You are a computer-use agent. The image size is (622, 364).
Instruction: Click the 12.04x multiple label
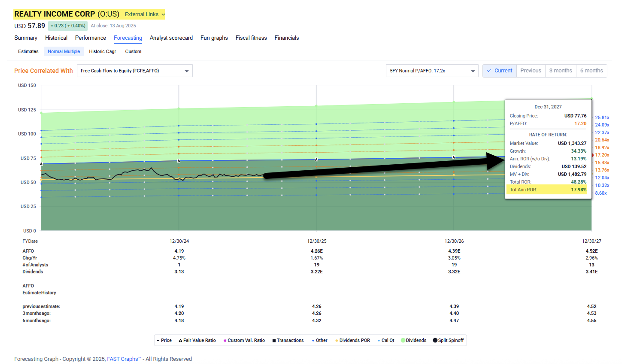click(x=602, y=178)
